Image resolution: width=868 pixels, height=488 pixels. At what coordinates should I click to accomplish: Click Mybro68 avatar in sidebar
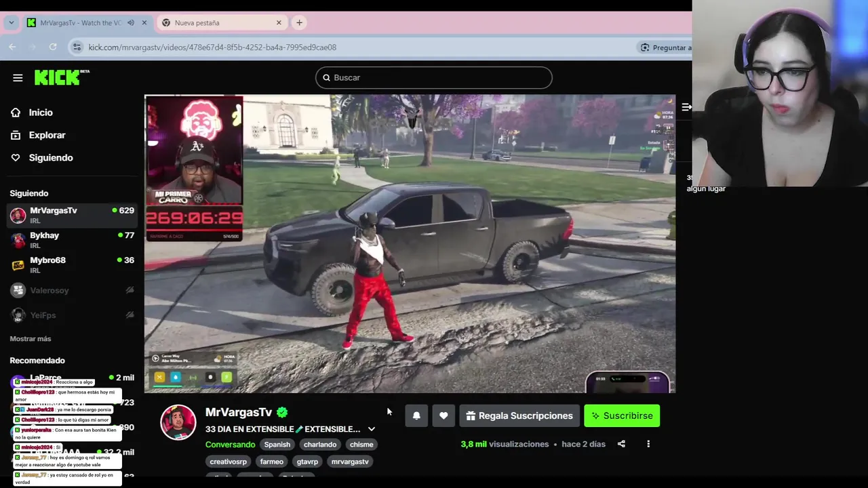18,265
